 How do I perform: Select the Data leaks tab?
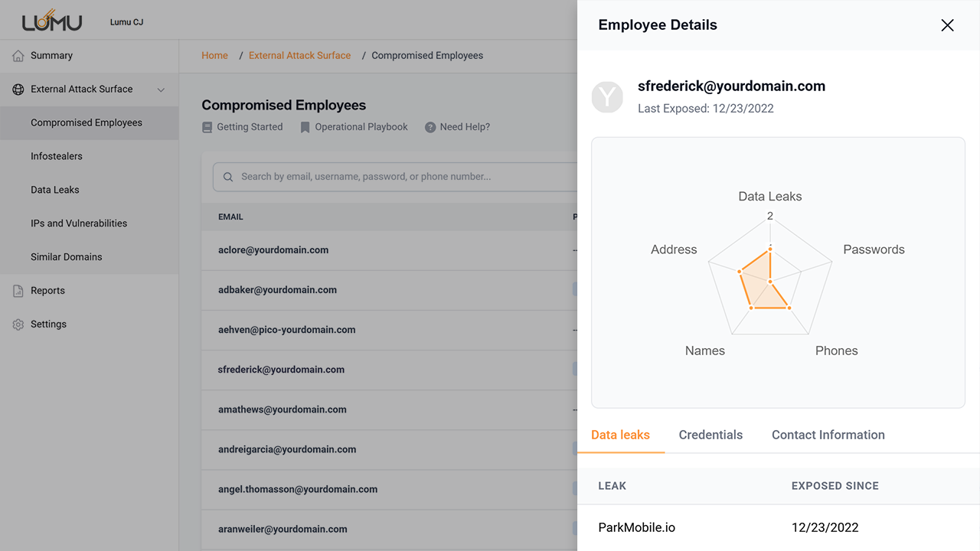tap(620, 435)
